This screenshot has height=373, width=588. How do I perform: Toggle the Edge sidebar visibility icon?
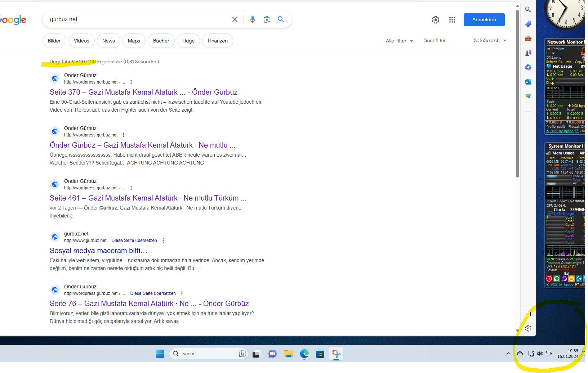click(x=528, y=314)
